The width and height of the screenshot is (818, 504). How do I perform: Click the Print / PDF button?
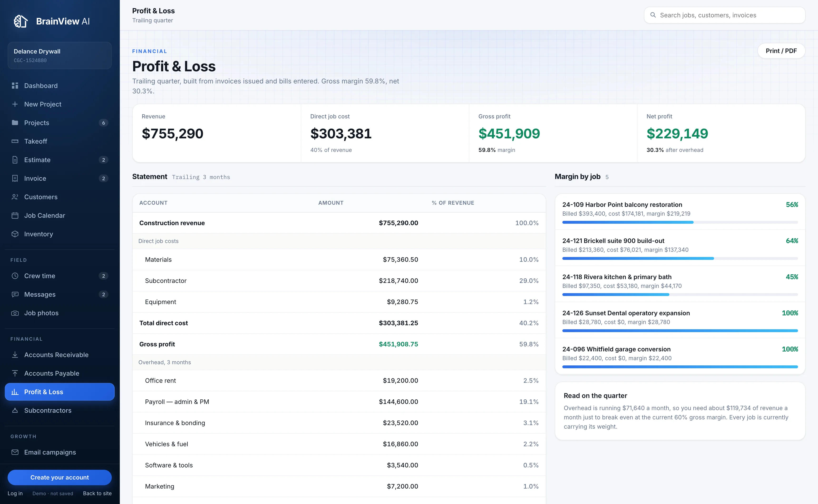pos(781,51)
